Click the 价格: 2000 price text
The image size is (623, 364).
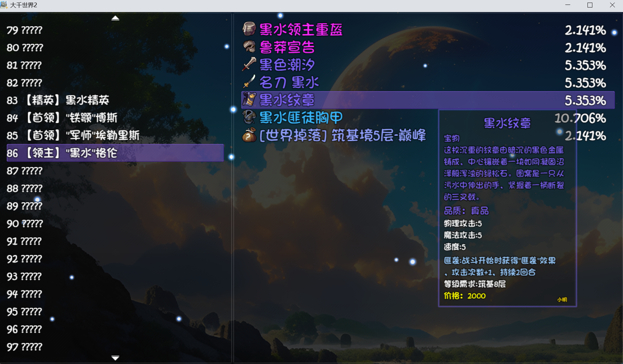(465, 296)
